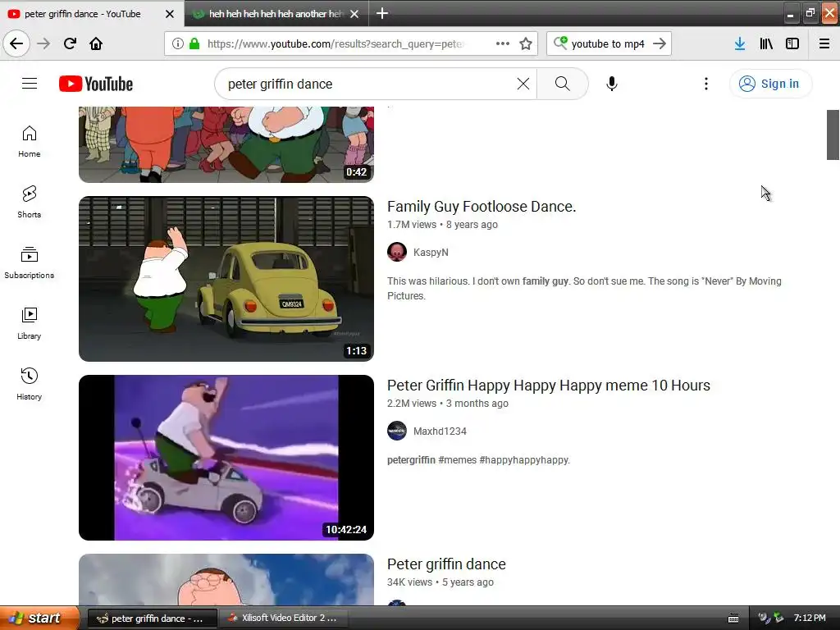Open the Firefox hamburger menu

824,43
